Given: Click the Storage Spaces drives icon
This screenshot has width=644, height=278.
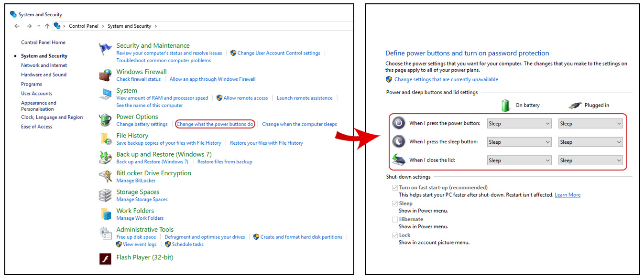Looking at the screenshot, I should [x=105, y=195].
